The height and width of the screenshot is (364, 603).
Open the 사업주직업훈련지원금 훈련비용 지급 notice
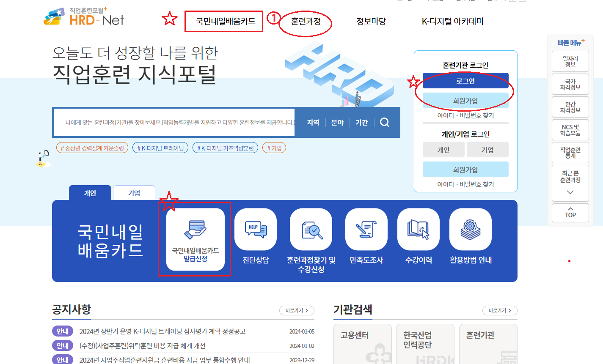pos(165,360)
